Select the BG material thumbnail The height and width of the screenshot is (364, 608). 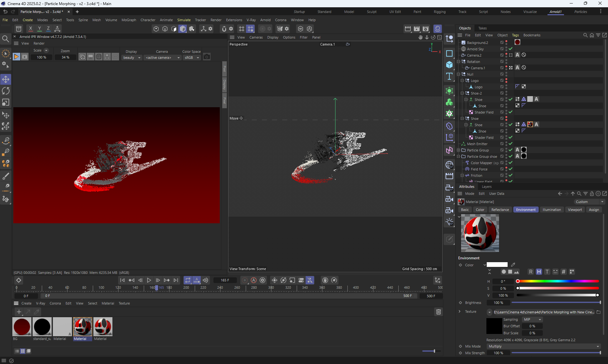[22, 326]
